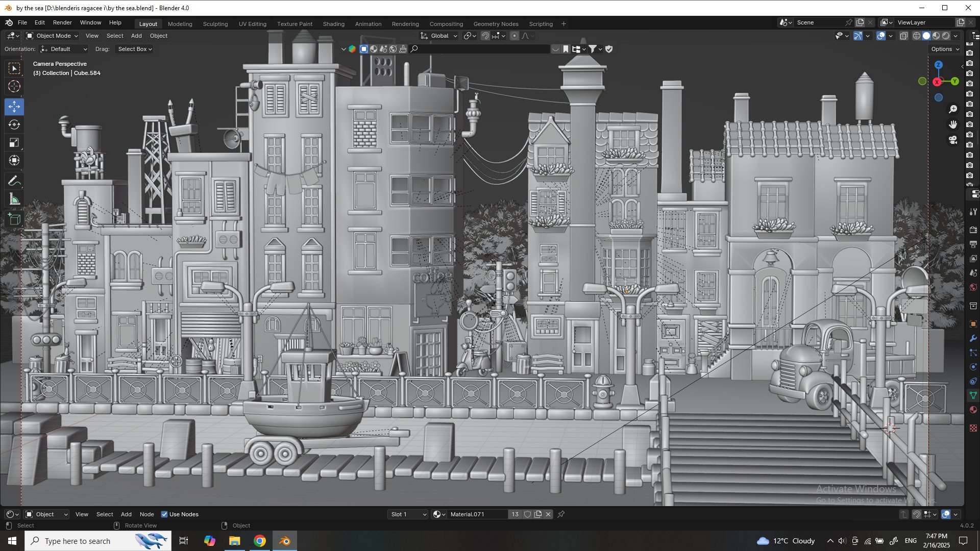980x551 pixels.
Task: Switch to Material Preview shading
Action: (936, 36)
